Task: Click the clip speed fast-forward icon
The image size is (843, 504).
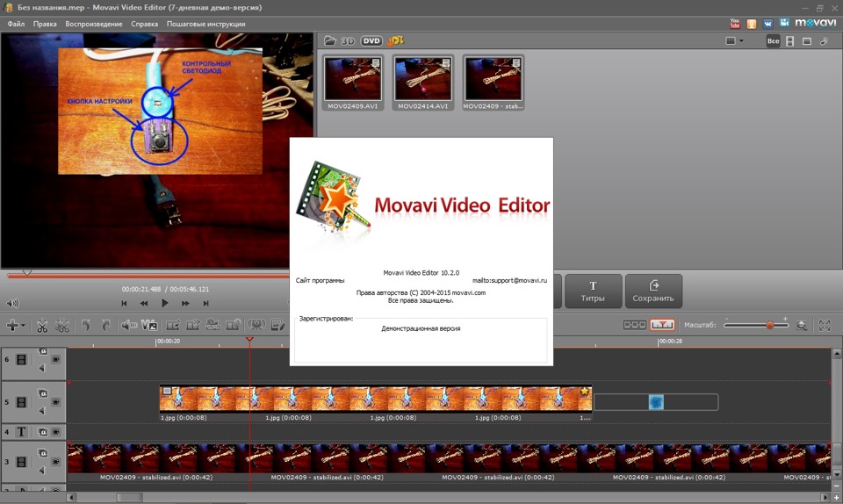Action: coord(192,325)
